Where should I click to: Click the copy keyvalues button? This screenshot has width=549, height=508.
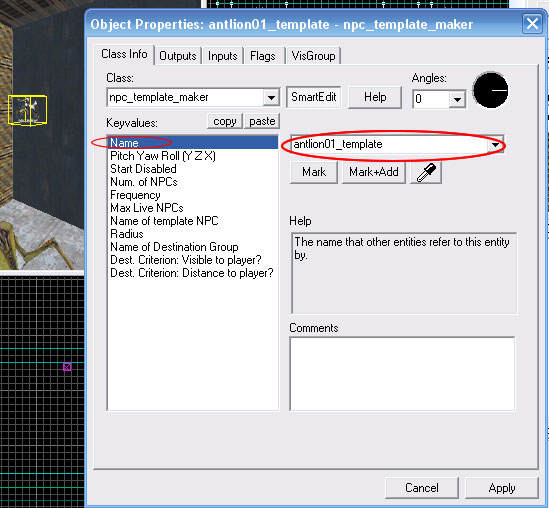(225, 121)
